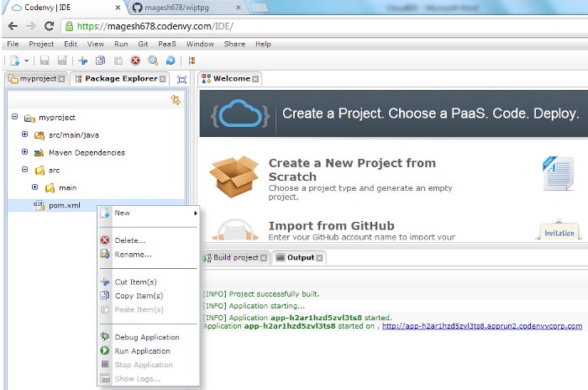
Task: Maximize the Package Explorer panel
Action: tap(182, 79)
